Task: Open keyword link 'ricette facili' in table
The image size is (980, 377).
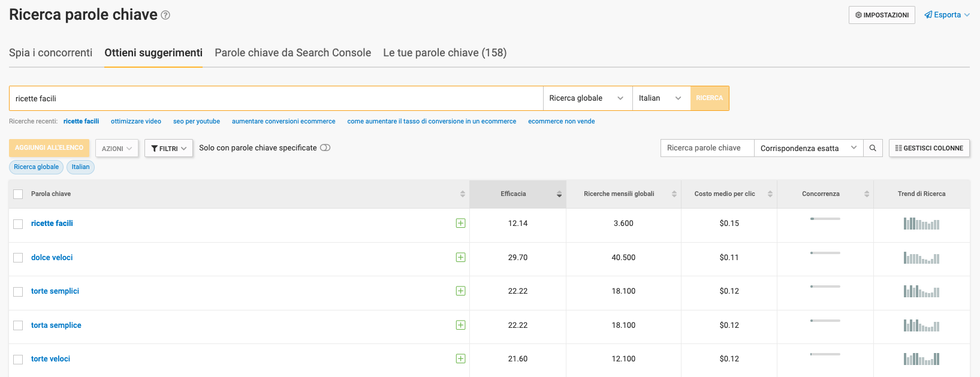Action: (x=52, y=223)
